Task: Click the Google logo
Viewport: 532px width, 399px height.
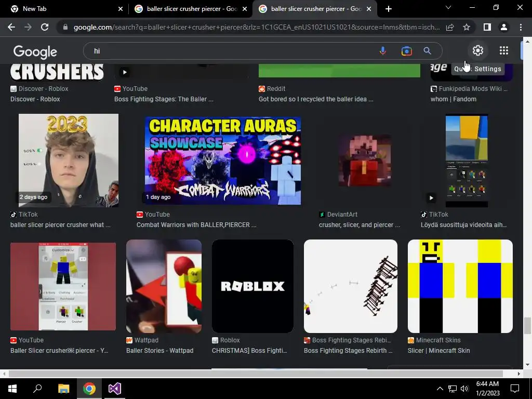Action: (35, 51)
